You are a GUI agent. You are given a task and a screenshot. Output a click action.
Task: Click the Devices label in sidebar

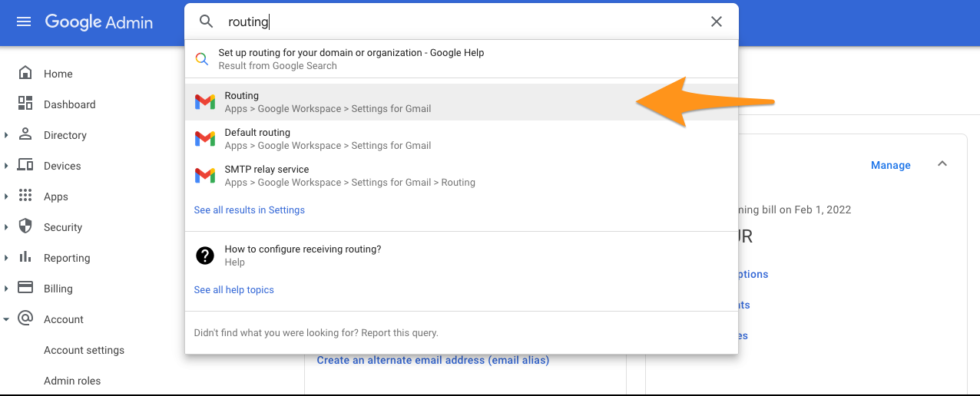[x=62, y=166]
